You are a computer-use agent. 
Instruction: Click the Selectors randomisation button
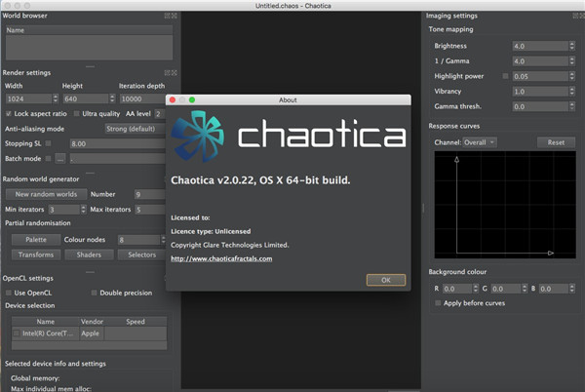pyautogui.click(x=141, y=255)
